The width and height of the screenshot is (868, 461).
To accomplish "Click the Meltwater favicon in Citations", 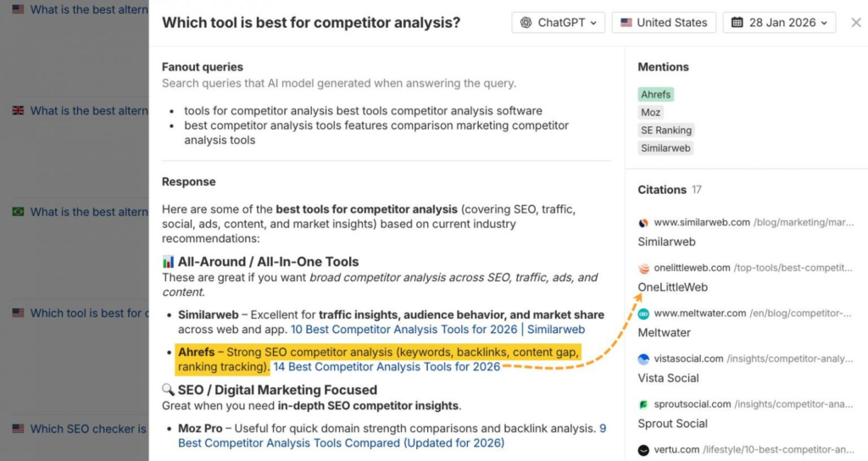I will click(x=644, y=314).
